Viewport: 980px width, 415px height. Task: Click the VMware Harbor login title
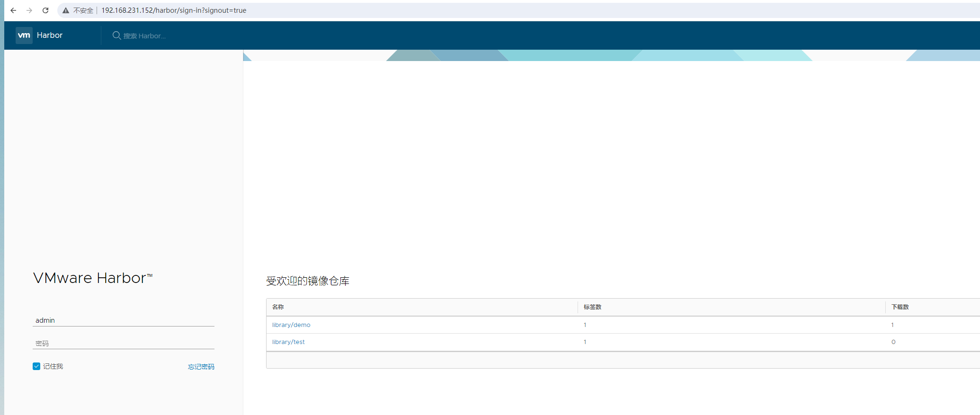pos(93,278)
